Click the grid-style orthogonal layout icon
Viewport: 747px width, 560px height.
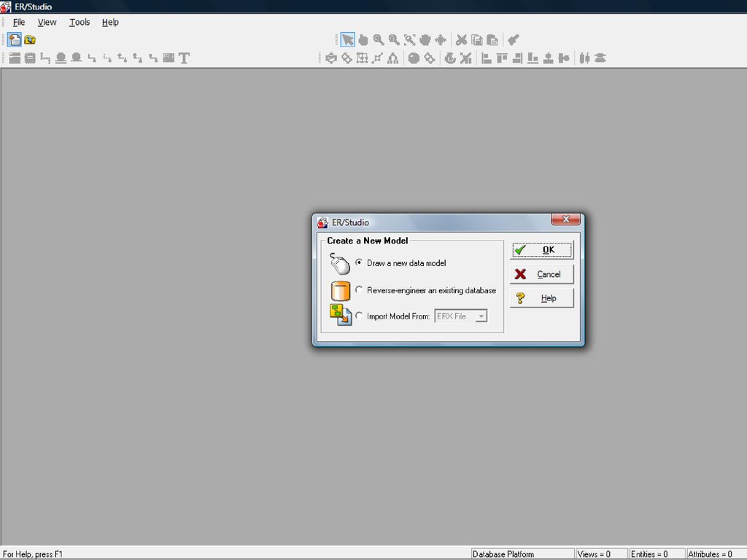click(x=362, y=58)
